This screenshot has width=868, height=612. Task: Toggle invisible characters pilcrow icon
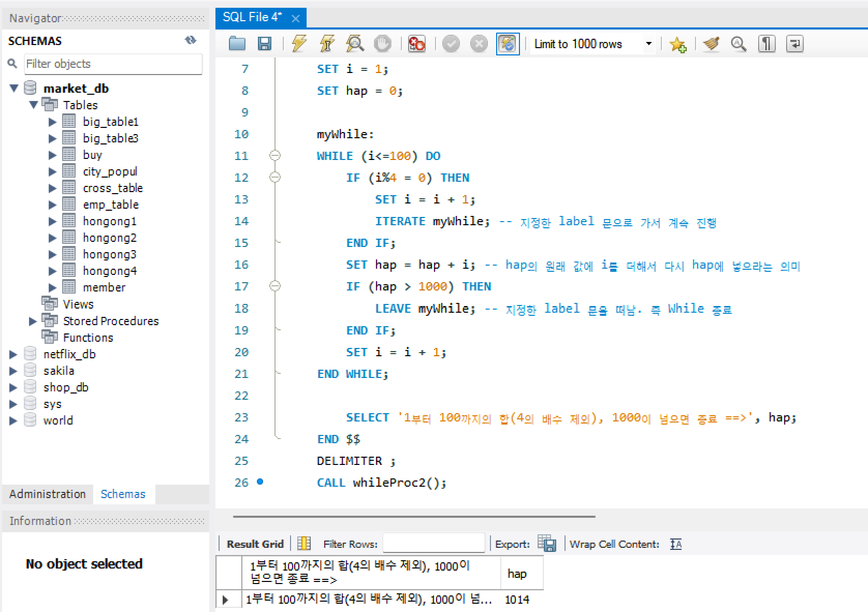click(x=766, y=44)
